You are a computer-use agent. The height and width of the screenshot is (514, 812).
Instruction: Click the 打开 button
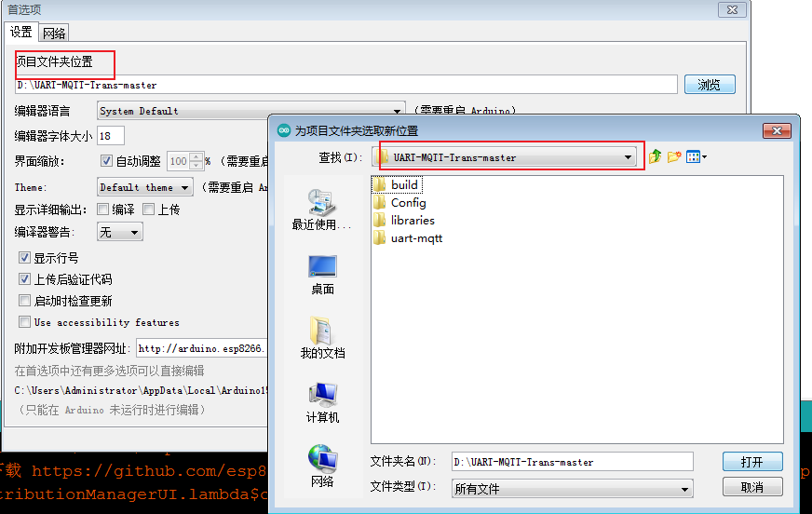(751, 462)
